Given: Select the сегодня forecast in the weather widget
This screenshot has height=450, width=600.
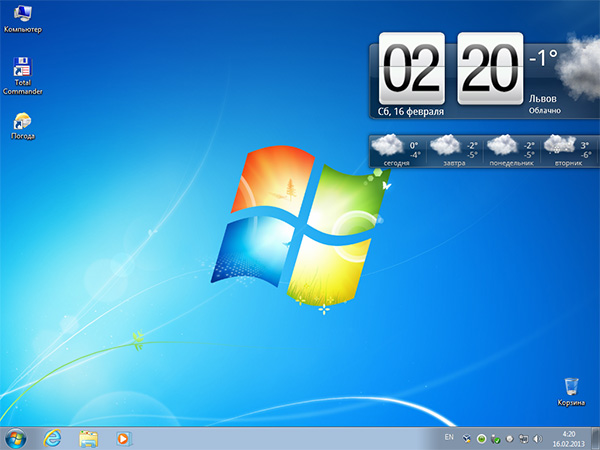Looking at the screenshot, I should 396,151.
